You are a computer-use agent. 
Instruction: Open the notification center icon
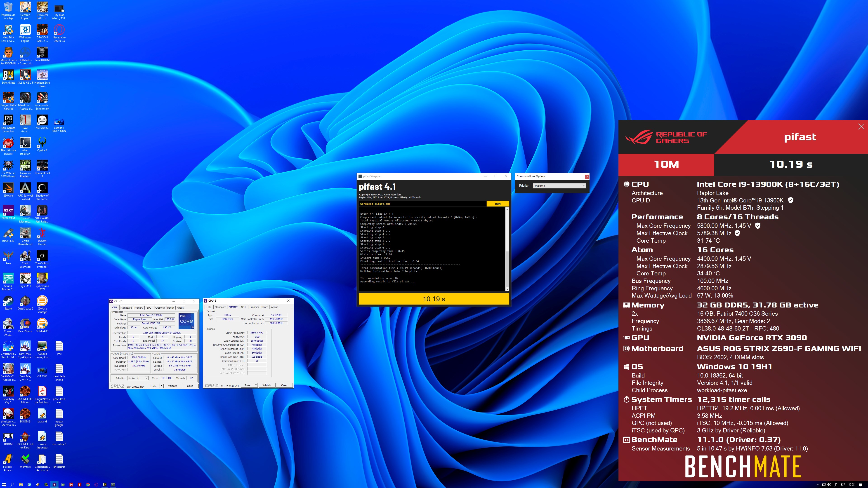coord(861,485)
